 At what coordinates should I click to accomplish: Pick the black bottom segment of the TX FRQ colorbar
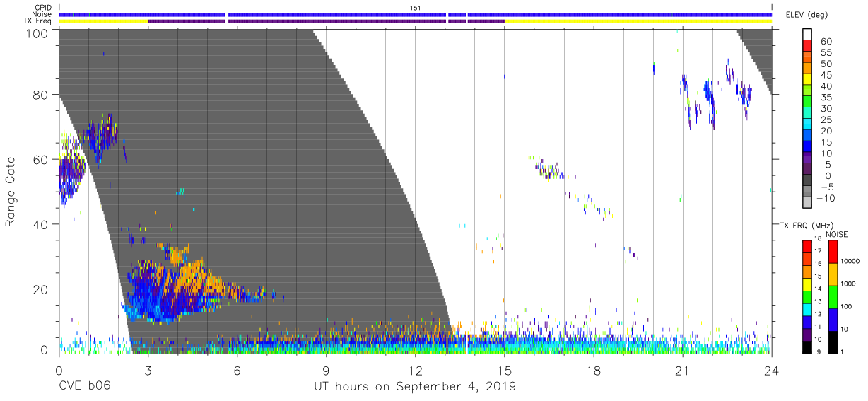807,346
